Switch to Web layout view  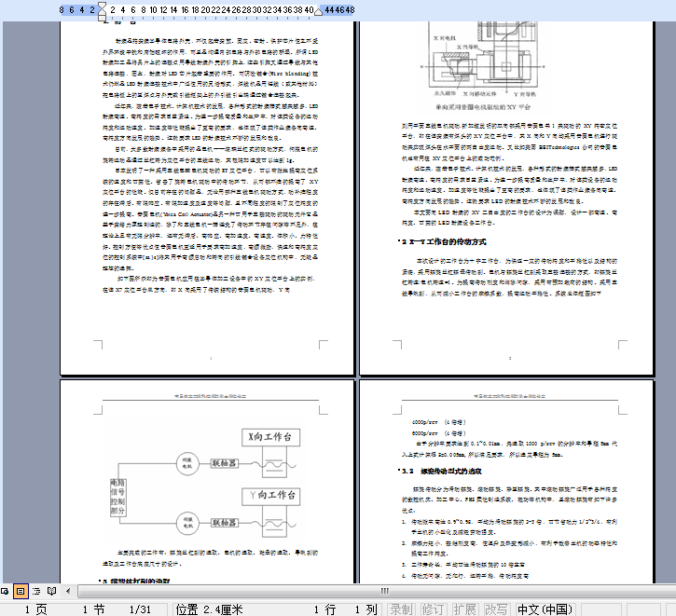(x=5, y=591)
